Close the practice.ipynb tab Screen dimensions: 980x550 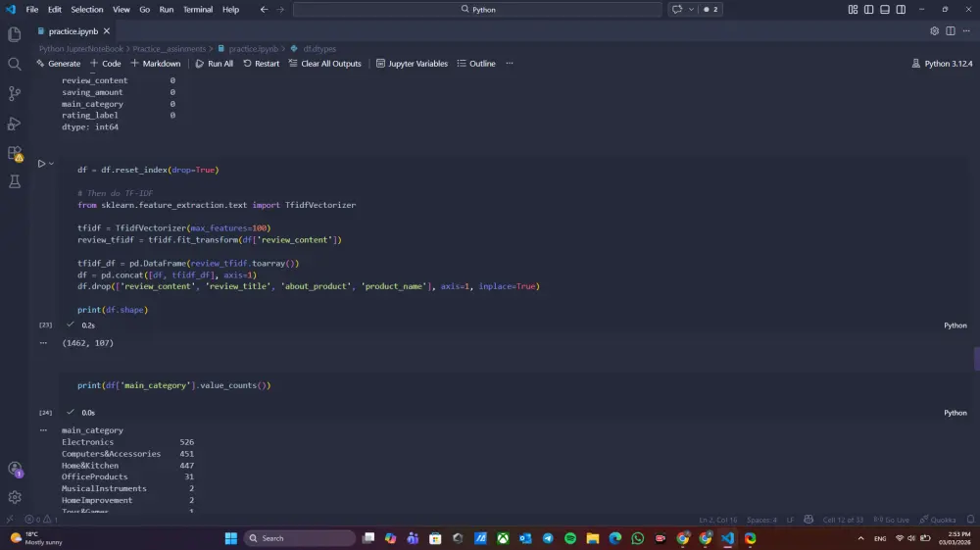[107, 31]
